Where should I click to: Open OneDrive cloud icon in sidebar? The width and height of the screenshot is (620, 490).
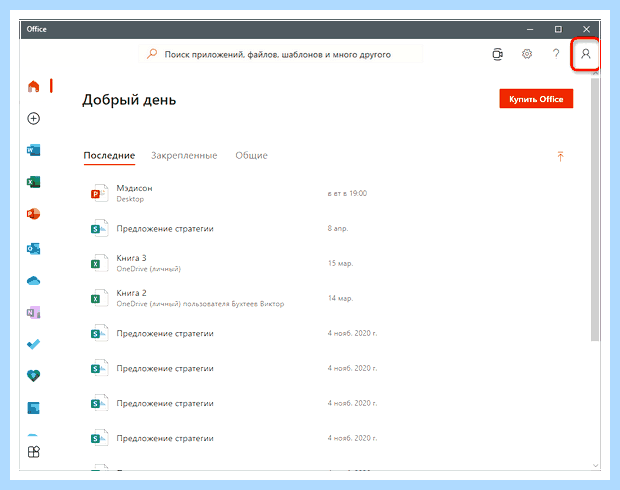34,281
